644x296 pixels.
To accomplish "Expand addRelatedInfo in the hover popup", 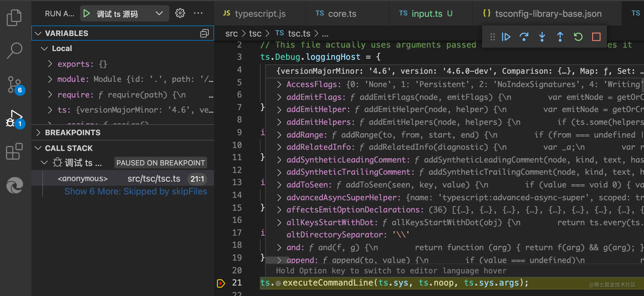I will coord(279,147).
